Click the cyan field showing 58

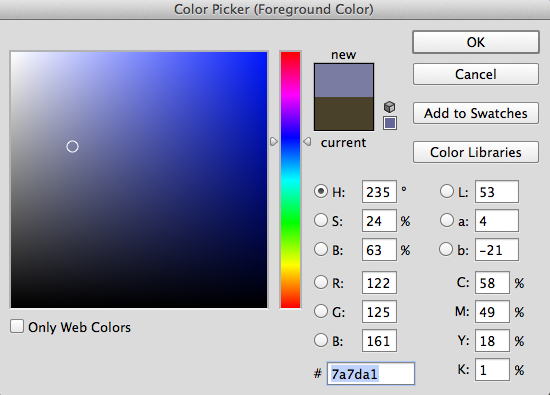coord(492,283)
